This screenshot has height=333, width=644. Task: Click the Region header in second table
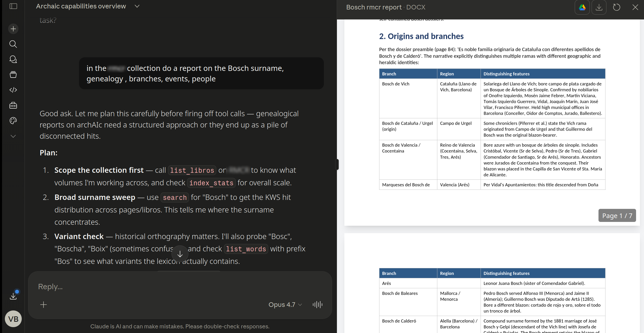coord(459,273)
